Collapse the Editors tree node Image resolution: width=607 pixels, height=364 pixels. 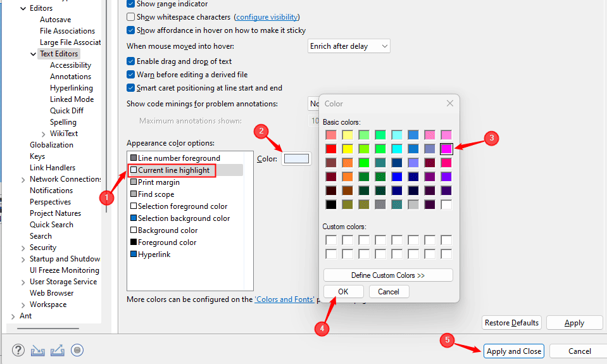(x=23, y=8)
